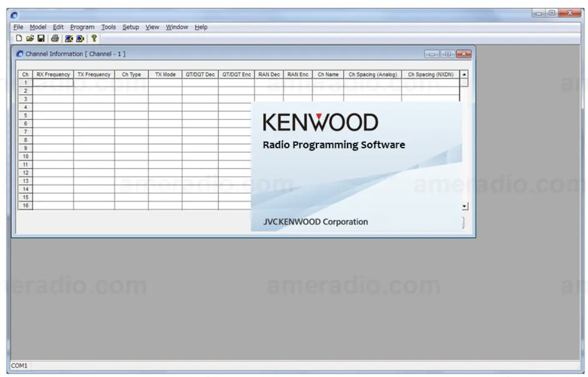Click the Ch corner header cell
This screenshot has height=377, width=588.
(x=25, y=74)
